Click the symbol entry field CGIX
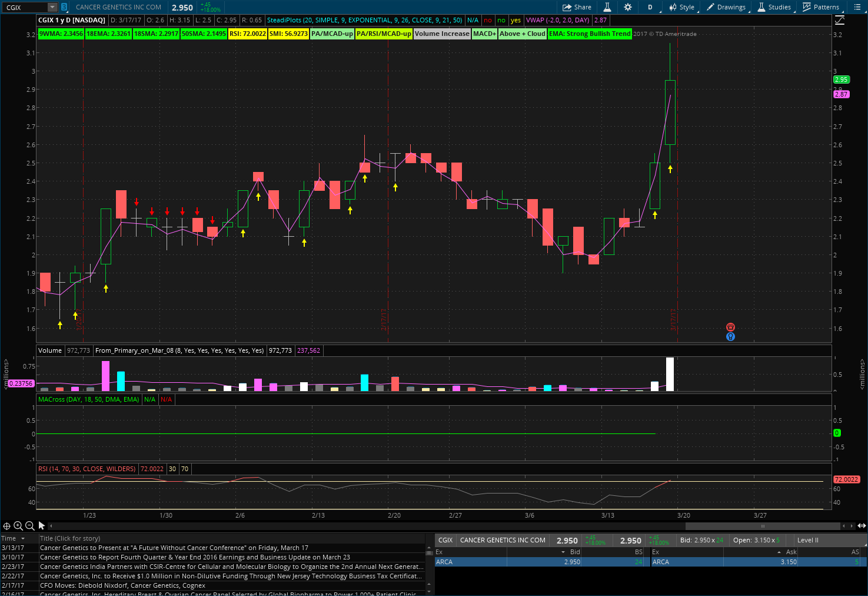The image size is (868, 596). pos(25,7)
